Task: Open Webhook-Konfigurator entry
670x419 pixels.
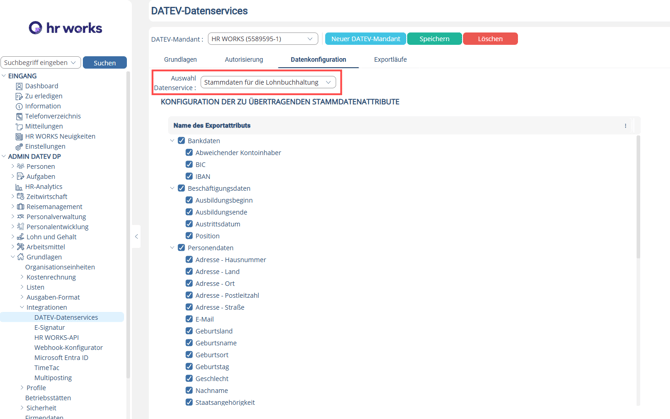Action: coord(68,348)
